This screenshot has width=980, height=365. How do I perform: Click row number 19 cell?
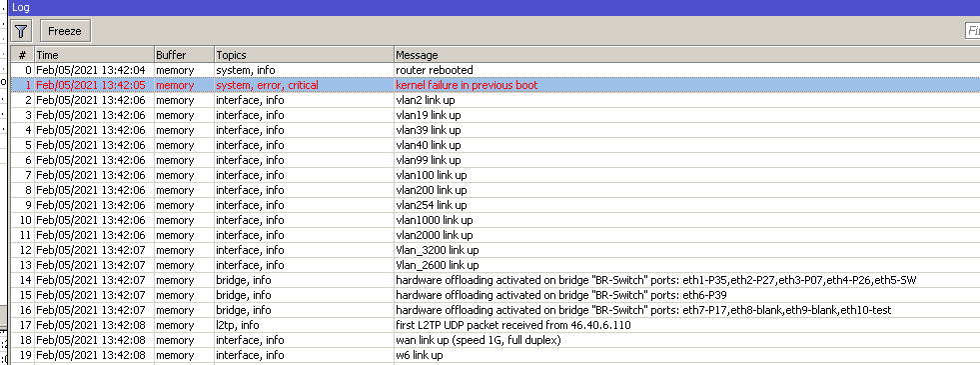[25, 356]
